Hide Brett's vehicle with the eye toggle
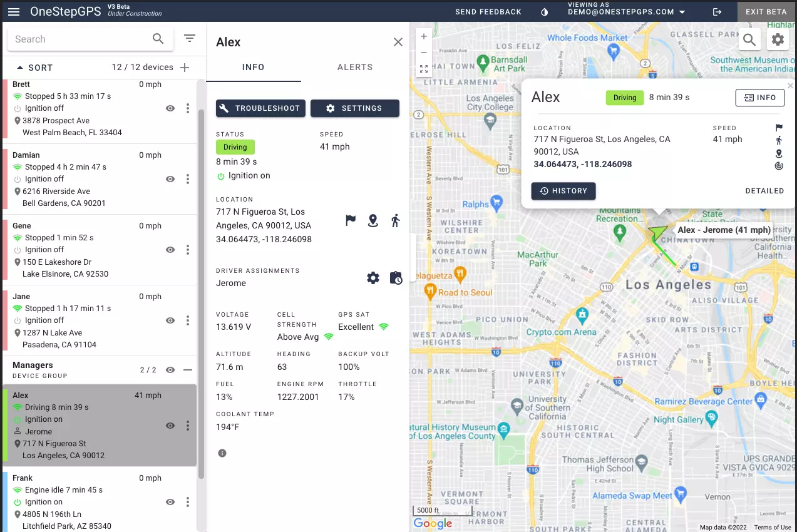 click(170, 108)
